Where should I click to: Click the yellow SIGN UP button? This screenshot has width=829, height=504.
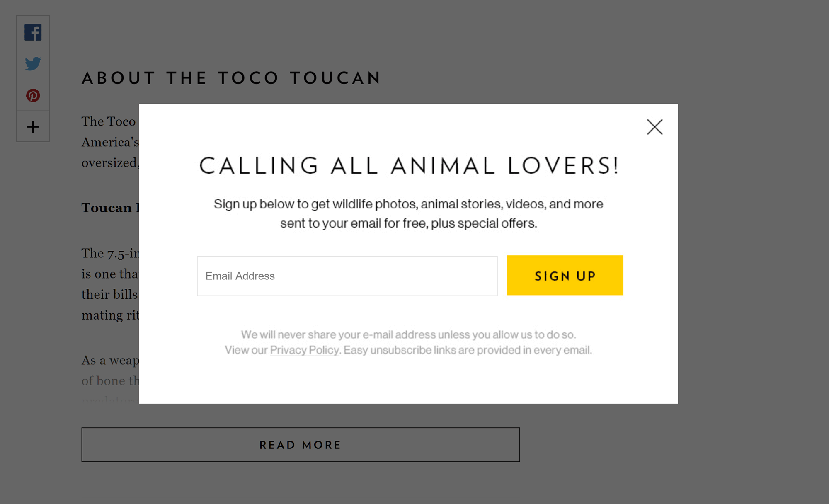(565, 275)
